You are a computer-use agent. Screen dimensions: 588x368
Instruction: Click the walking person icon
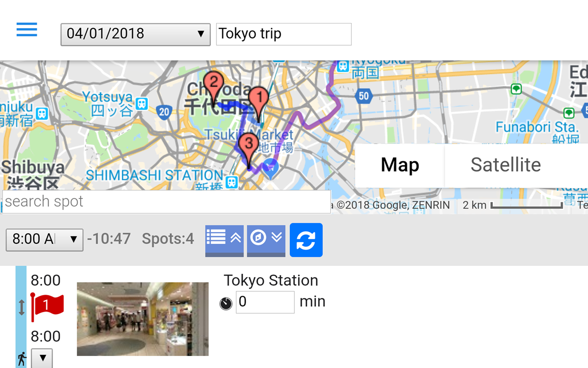coord(22,359)
